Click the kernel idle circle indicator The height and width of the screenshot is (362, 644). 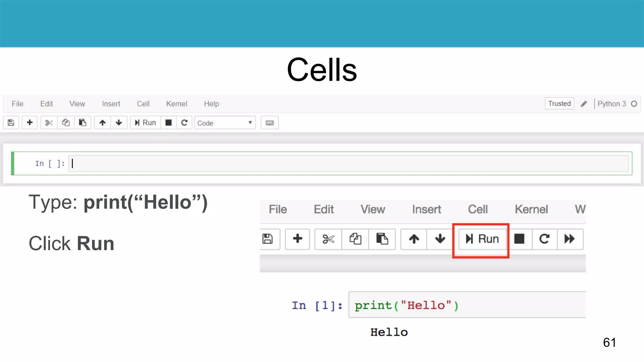[634, 104]
